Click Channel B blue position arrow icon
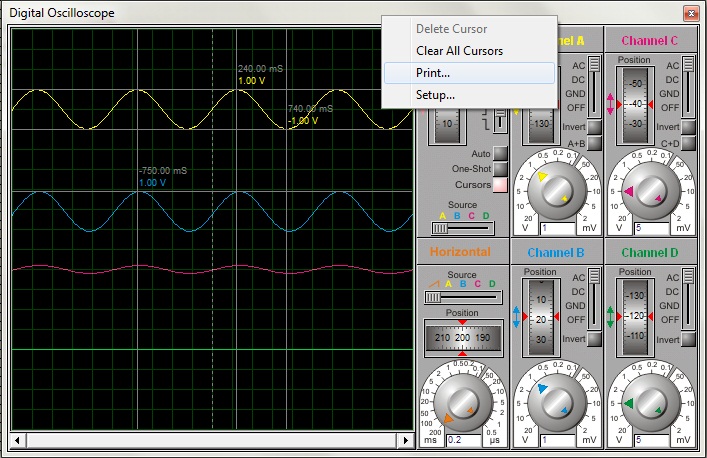 pos(518,316)
